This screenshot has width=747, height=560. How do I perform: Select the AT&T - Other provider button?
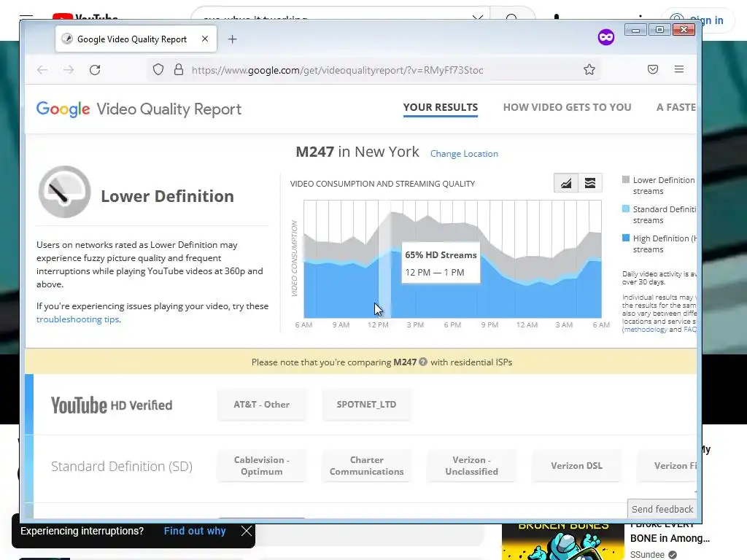(262, 404)
